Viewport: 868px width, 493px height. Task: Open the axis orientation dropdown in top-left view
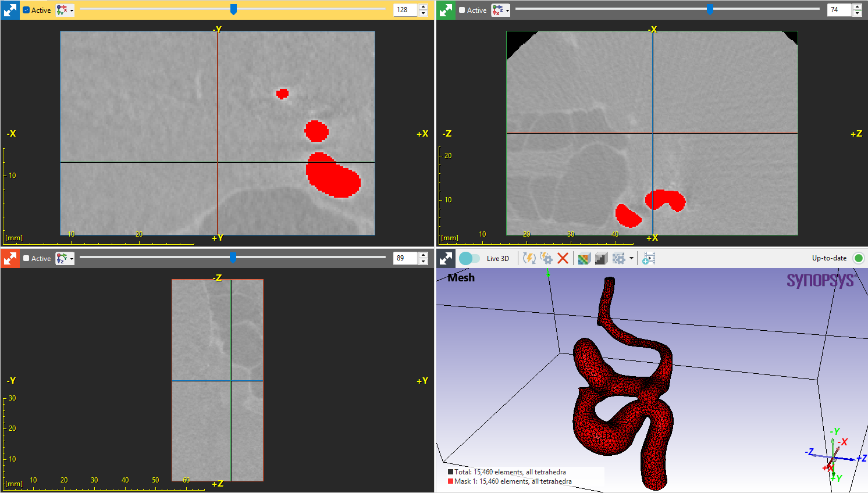pyautogui.click(x=65, y=10)
